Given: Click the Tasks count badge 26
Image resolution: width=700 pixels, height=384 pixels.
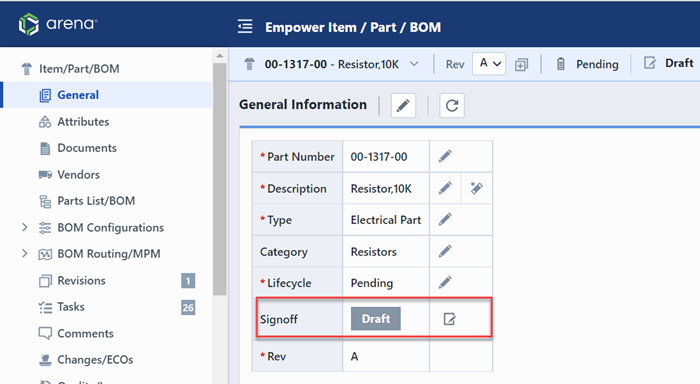Looking at the screenshot, I should (x=188, y=307).
